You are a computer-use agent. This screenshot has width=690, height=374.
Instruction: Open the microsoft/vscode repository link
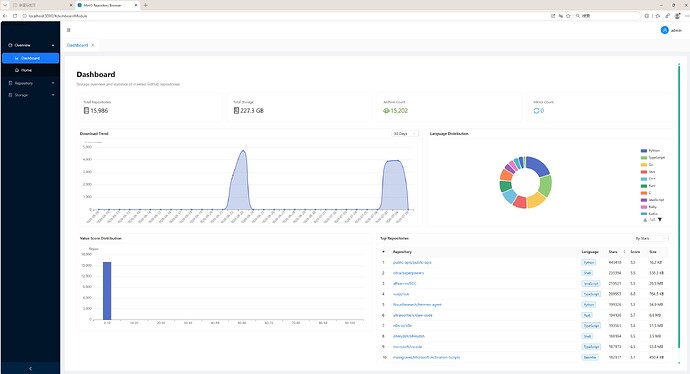[x=407, y=347]
